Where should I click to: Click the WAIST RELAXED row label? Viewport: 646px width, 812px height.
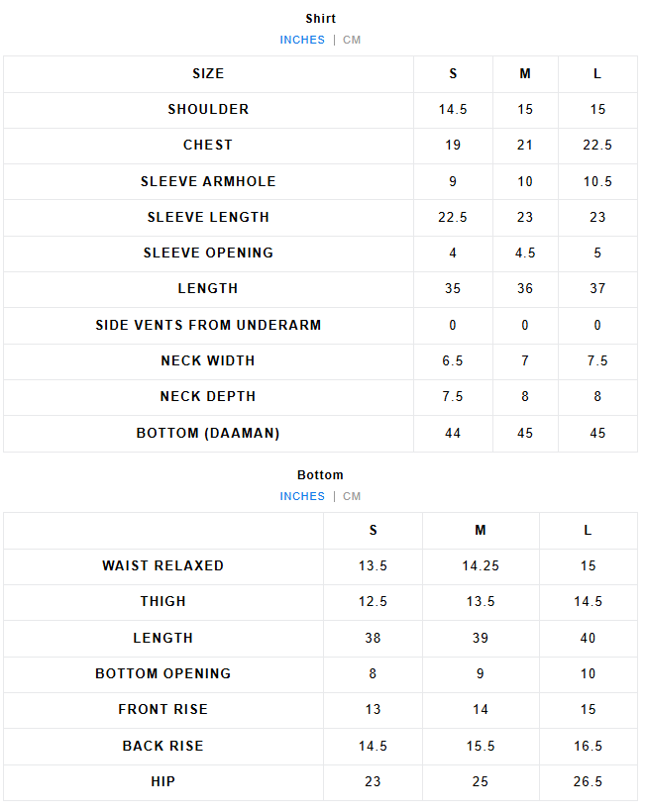[x=163, y=565]
